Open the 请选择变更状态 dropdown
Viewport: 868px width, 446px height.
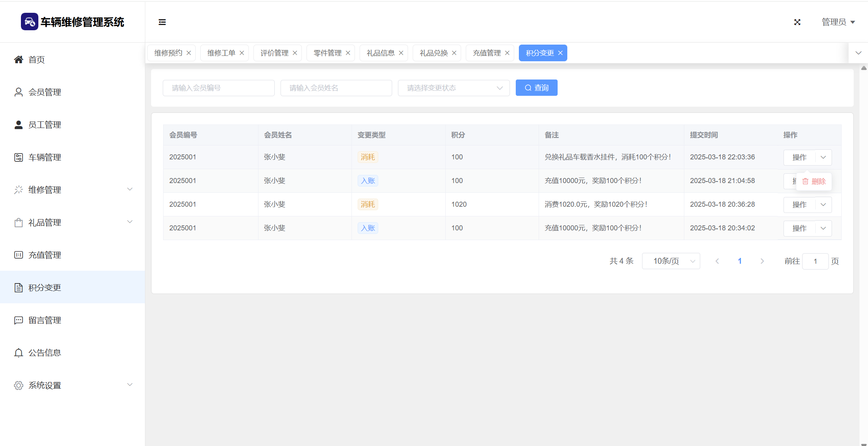453,88
